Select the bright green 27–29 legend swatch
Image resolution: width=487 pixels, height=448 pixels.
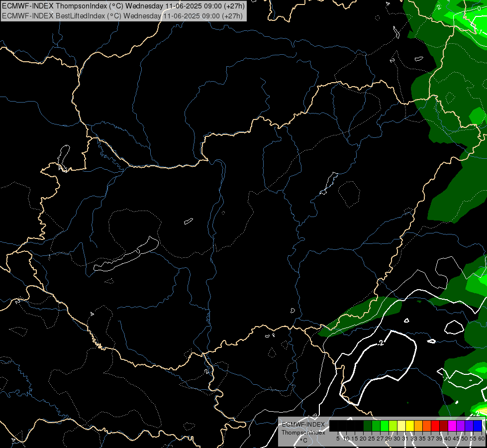pos(385,426)
